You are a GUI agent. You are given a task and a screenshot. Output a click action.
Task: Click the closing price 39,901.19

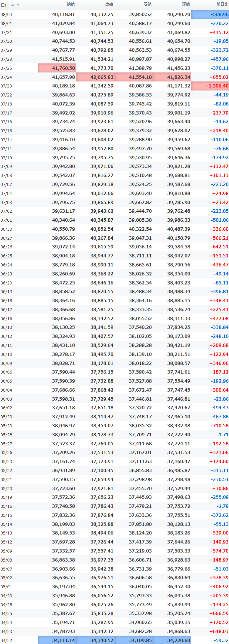point(179,113)
